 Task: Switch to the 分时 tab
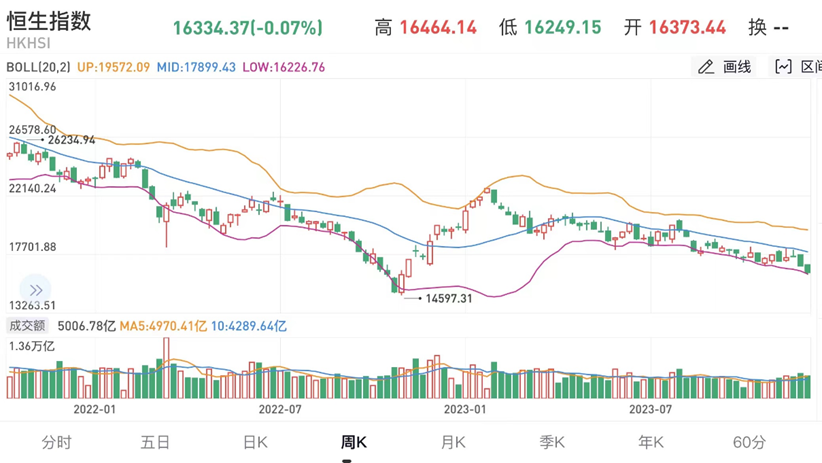(x=57, y=442)
